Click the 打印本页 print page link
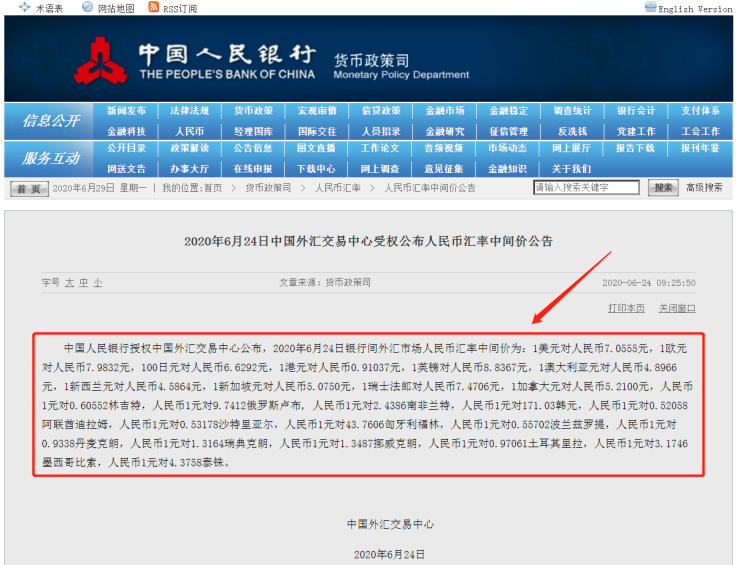This screenshot has height=565, width=740. (x=626, y=308)
